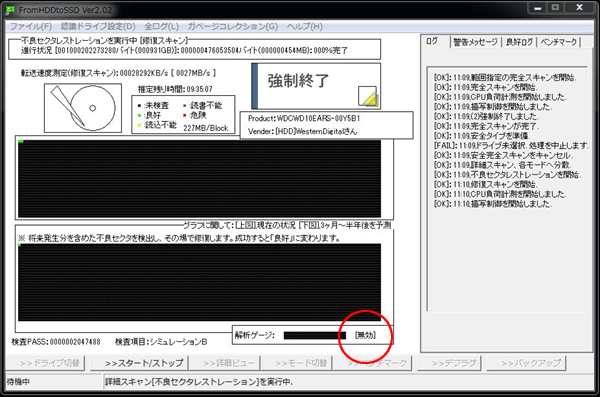The image size is (600, 397).
Task: Click the >>ベンチマーク button at the bottom
Action: coord(372,363)
